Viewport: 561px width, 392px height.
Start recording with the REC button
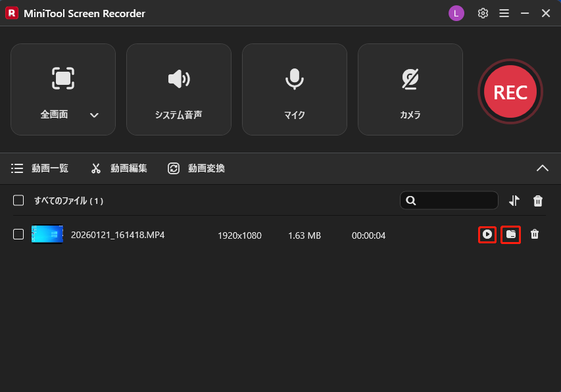[x=510, y=91]
